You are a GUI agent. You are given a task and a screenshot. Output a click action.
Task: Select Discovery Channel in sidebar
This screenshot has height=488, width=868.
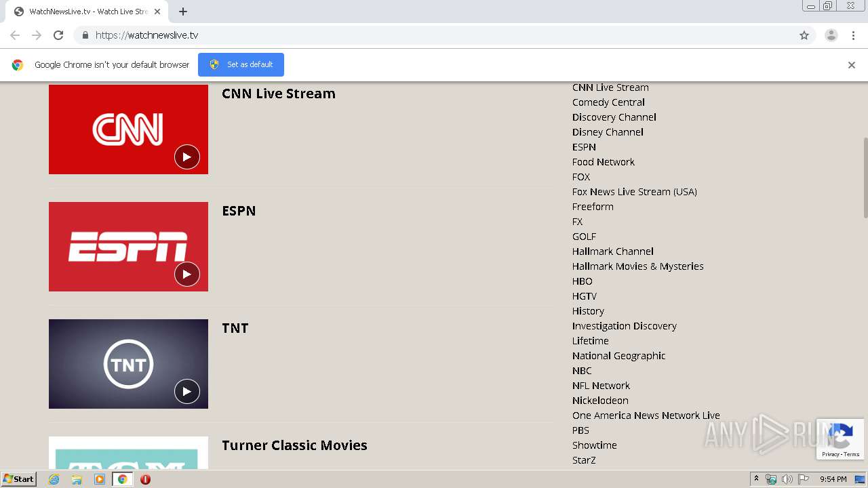tap(614, 117)
